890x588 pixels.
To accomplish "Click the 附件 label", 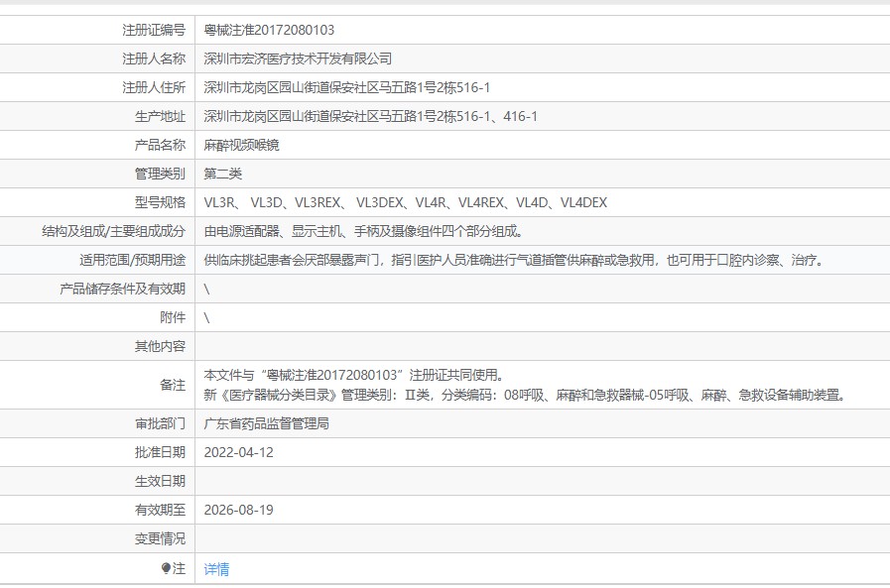I will [173, 317].
